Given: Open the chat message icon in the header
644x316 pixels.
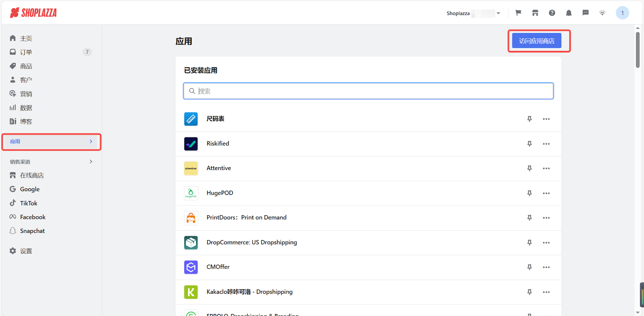Looking at the screenshot, I should [586, 13].
